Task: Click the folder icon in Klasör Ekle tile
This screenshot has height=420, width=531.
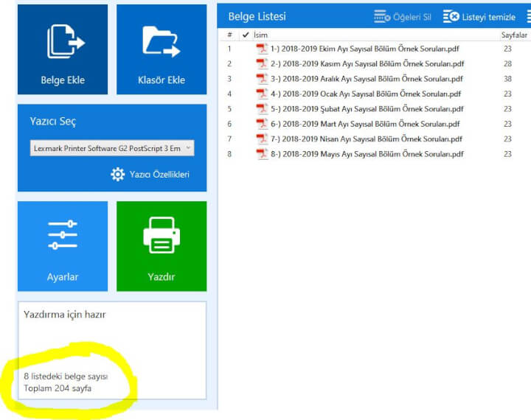Action: click(x=162, y=41)
